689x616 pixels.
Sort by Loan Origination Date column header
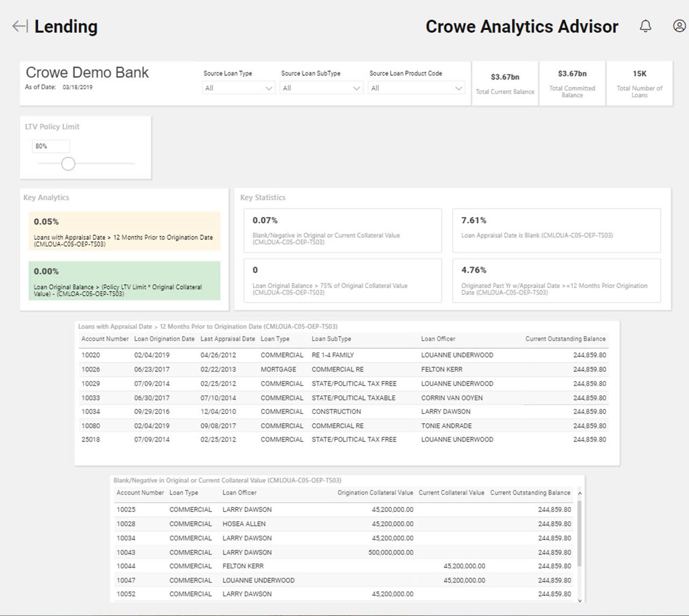pyautogui.click(x=164, y=339)
